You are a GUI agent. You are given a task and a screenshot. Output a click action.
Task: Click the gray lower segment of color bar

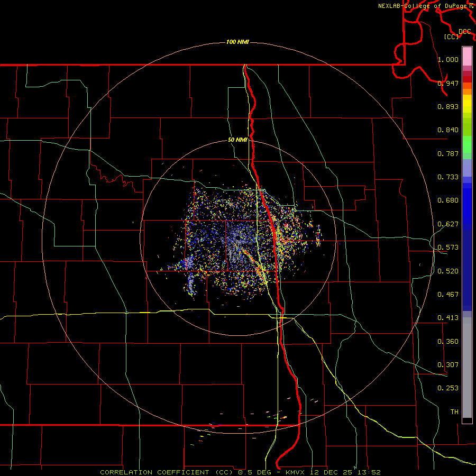click(467, 368)
